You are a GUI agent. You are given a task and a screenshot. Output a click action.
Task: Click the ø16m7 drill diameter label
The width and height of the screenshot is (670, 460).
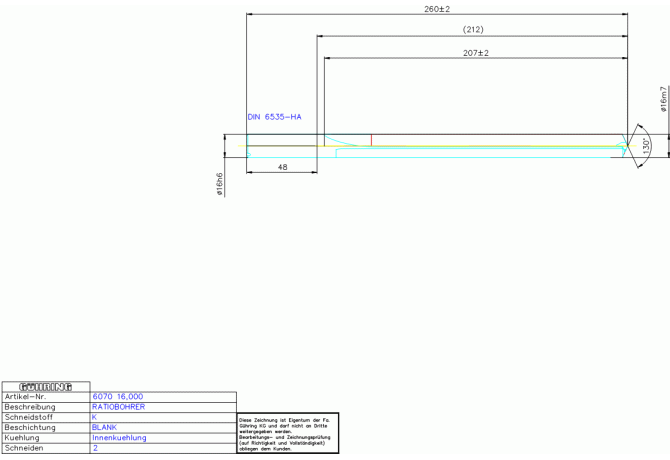663,99
